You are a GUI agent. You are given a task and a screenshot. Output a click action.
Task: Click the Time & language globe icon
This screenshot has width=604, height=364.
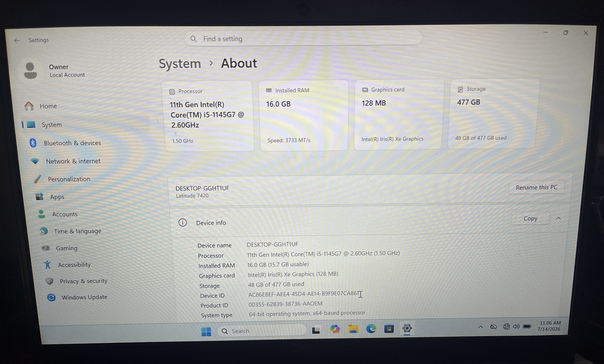(x=44, y=231)
